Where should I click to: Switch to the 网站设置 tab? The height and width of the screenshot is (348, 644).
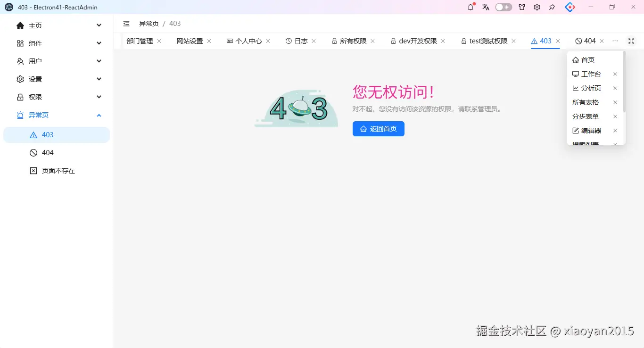[x=190, y=41]
